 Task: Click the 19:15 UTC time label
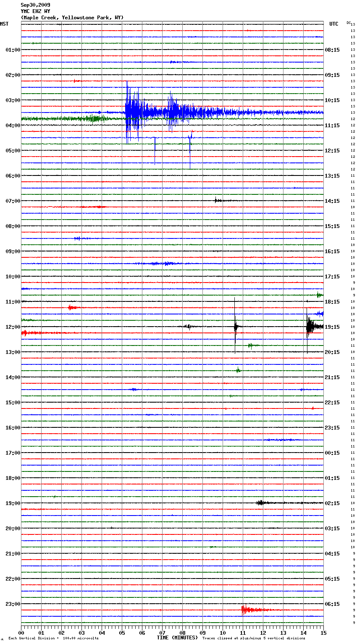[332, 327]
